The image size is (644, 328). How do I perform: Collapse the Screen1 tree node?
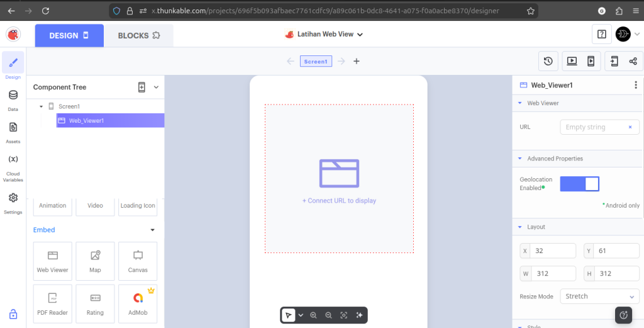[x=41, y=106]
